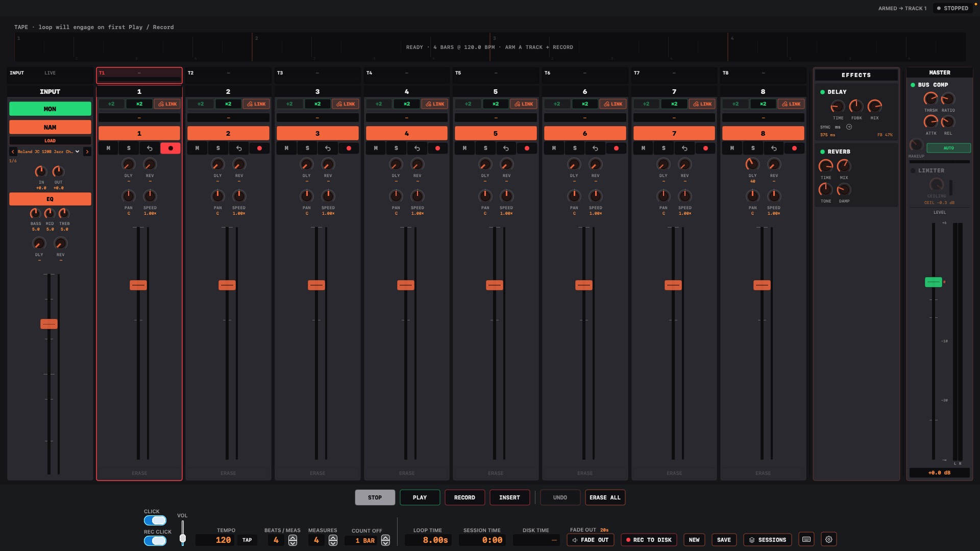Click the RECORD transport button
This screenshot has height=551, width=980.
pos(464,497)
